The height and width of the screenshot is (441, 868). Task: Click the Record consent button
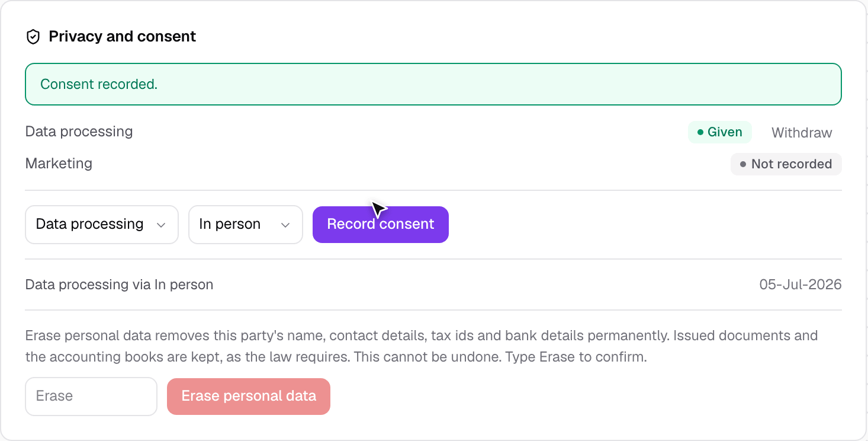click(381, 225)
